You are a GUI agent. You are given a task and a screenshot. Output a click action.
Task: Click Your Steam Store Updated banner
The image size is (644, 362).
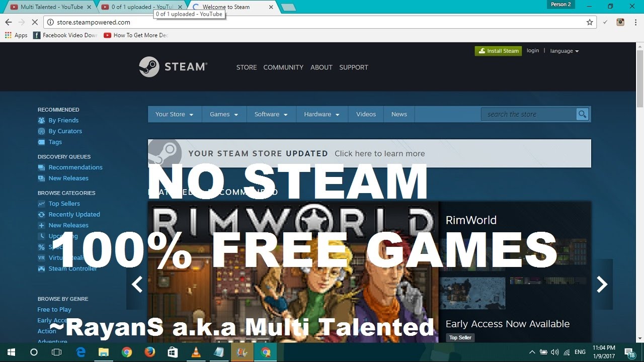click(369, 153)
